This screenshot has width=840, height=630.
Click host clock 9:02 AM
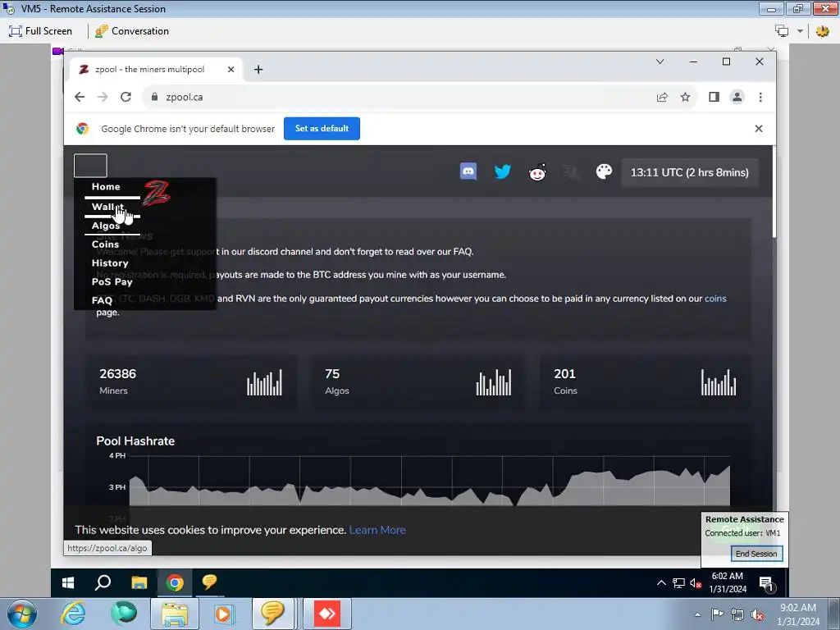(798, 614)
